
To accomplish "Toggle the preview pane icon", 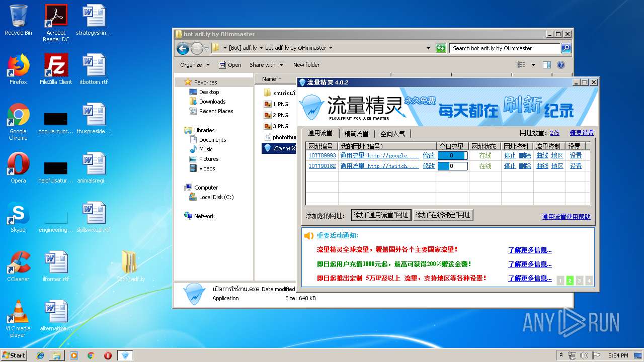I will pyautogui.click(x=547, y=65).
